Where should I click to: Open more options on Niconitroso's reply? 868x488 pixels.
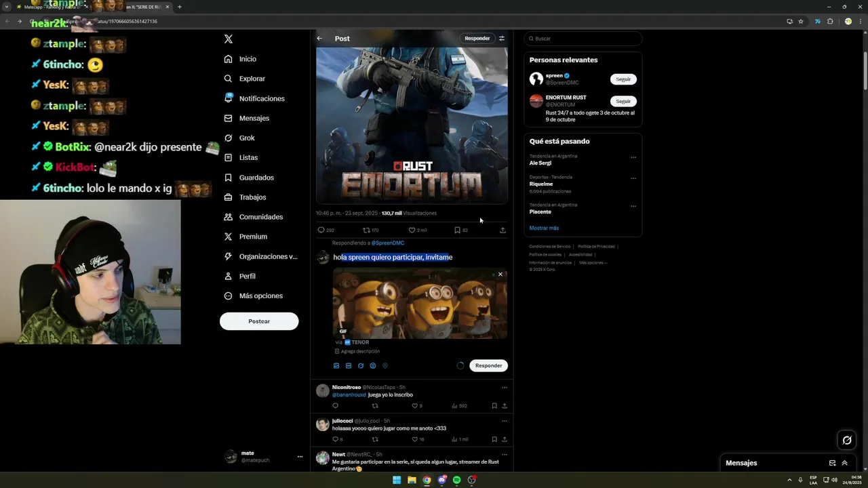505,388
